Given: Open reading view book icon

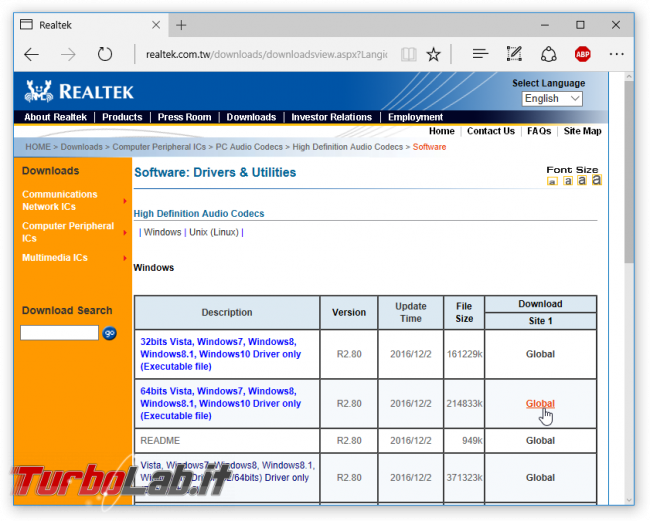Looking at the screenshot, I should (x=408, y=54).
